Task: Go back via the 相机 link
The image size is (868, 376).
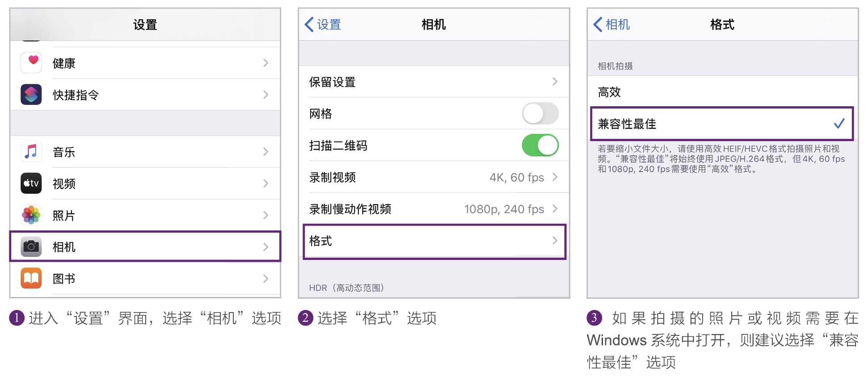Action: coord(611,25)
